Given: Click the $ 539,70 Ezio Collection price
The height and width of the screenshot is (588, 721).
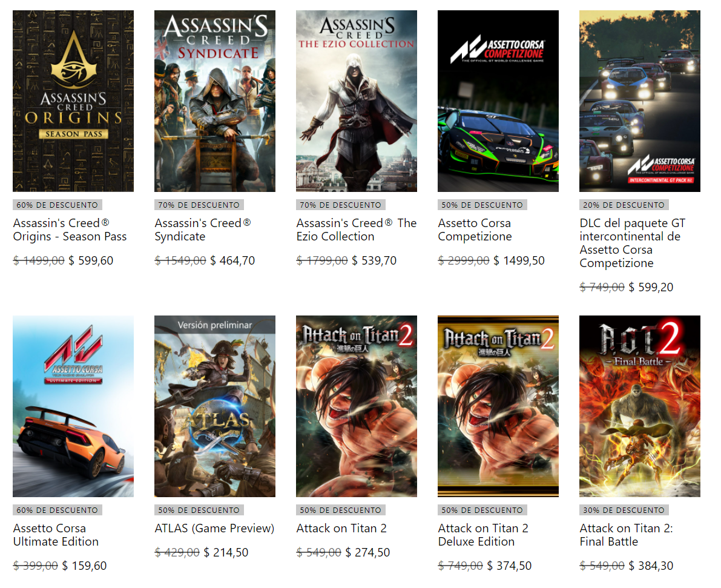Looking at the screenshot, I should tap(374, 260).
